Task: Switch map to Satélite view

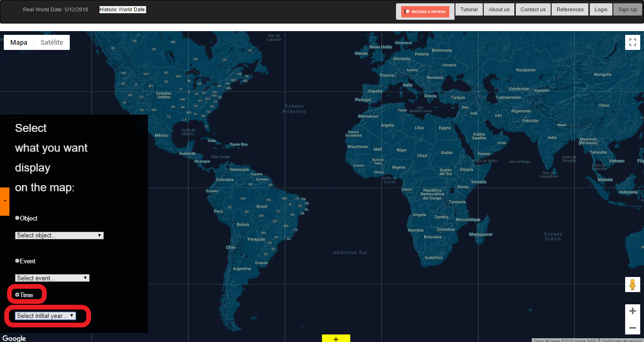Action: pos(52,42)
